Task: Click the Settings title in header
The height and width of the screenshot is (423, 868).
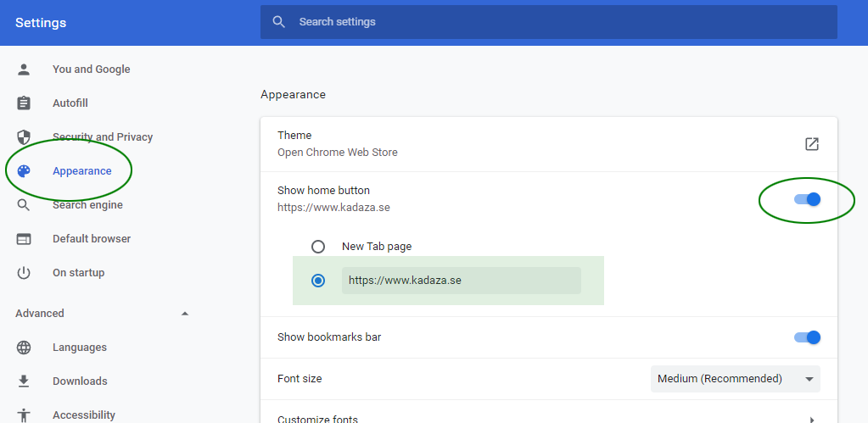Action: [x=41, y=23]
